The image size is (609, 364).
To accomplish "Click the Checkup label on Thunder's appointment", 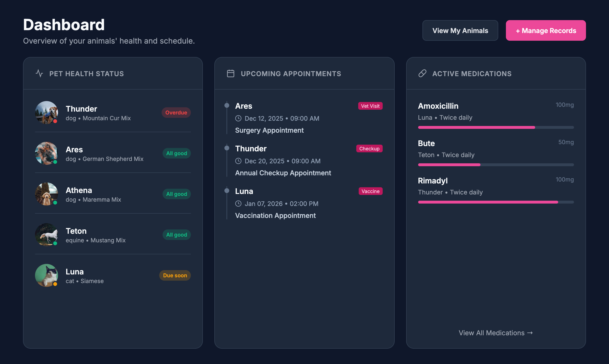I will pos(369,148).
